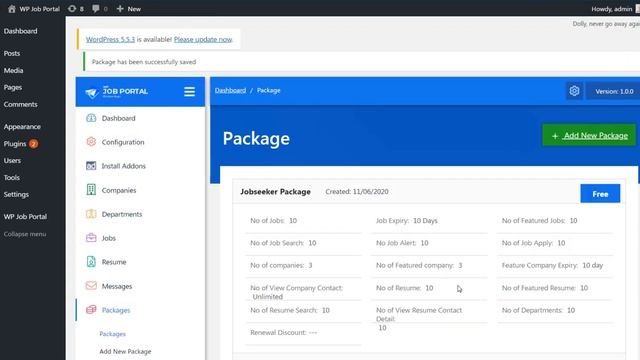Click Howdy, admin in the admin bar
640x360 pixels.
pyautogui.click(x=611, y=9)
